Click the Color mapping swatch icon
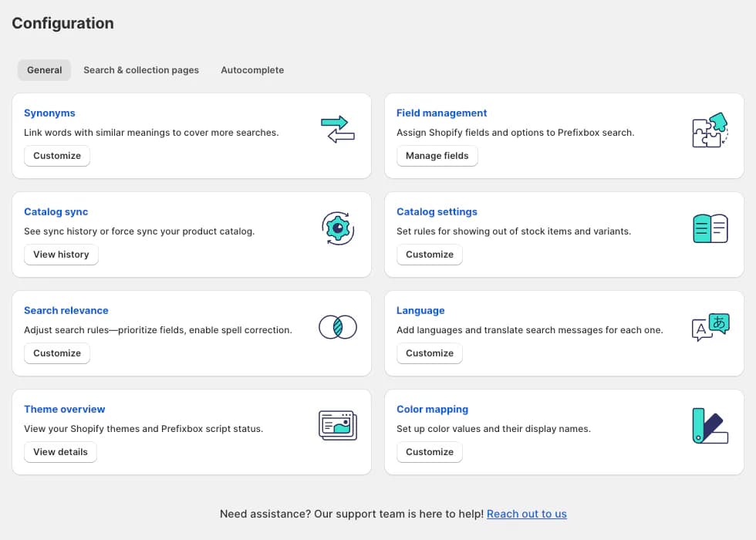756x540 pixels. tap(710, 426)
